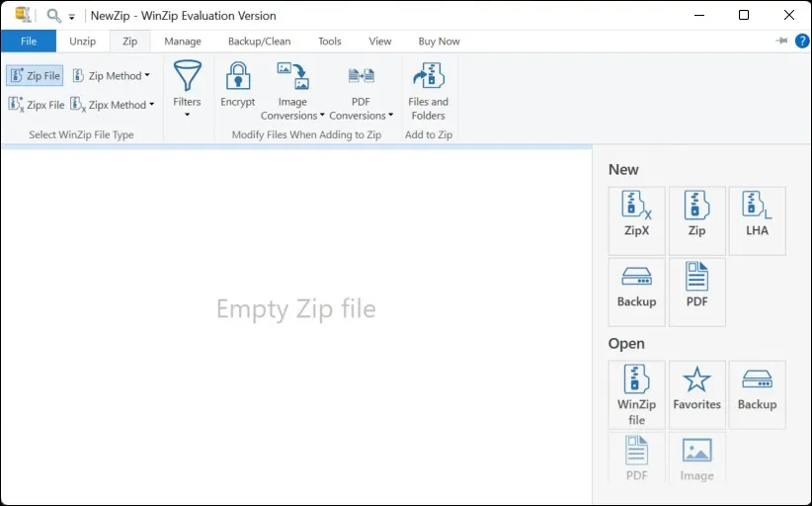Open a Backup from Open panel

coord(757,394)
